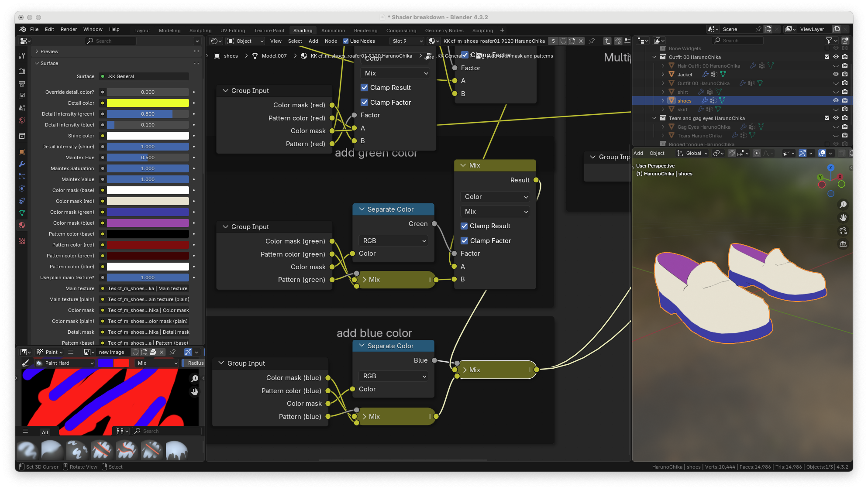Open the Modifiers wrench properties tab
This screenshot has height=490, width=868.
pyautogui.click(x=22, y=164)
